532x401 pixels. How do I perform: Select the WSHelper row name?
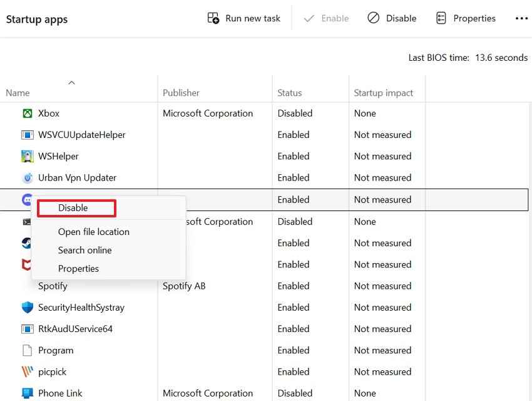[x=58, y=156]
